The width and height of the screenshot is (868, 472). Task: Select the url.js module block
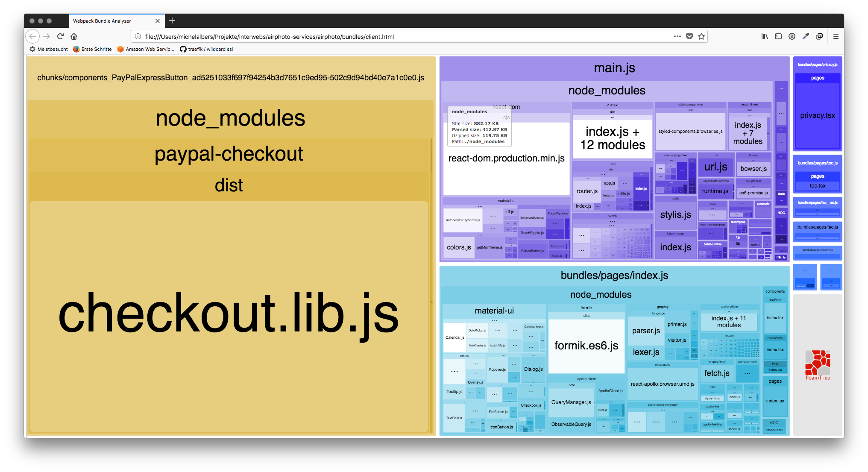pos(716,167)
